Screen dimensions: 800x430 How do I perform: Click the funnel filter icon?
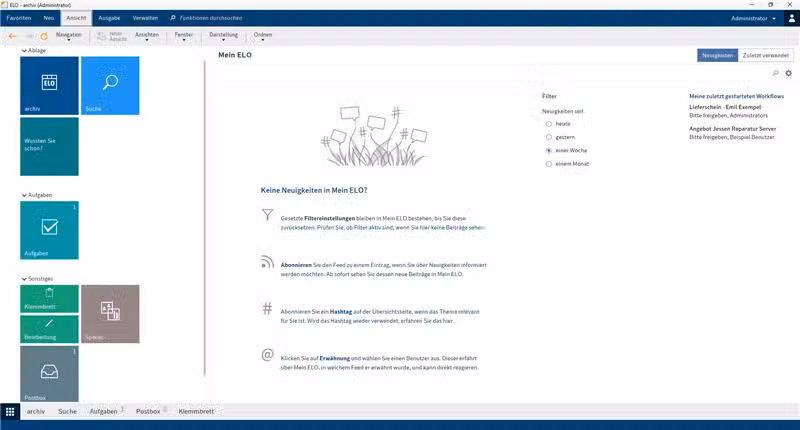(267, 215)
